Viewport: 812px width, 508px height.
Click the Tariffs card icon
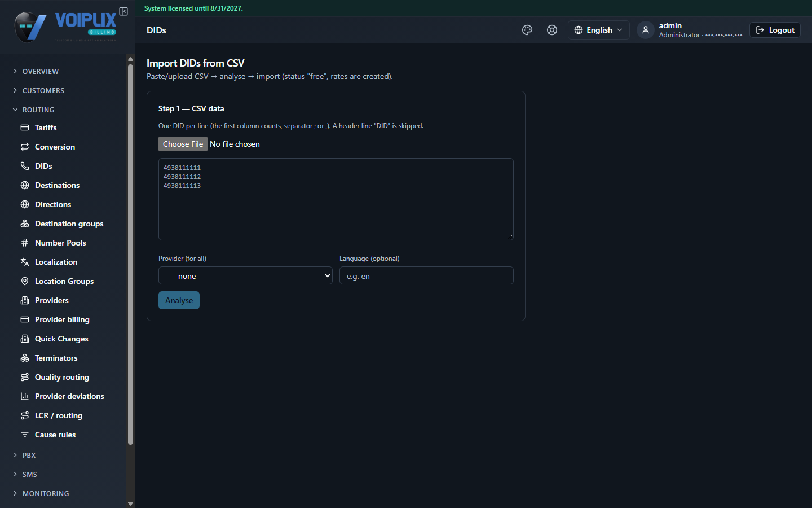(x=25, y=128)
